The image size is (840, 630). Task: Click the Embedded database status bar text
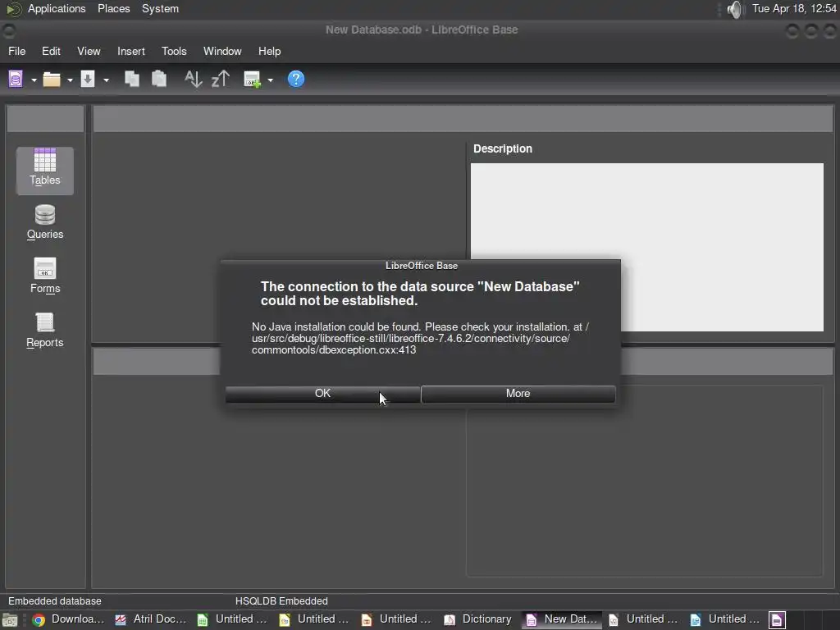click(x=55, y=601)
